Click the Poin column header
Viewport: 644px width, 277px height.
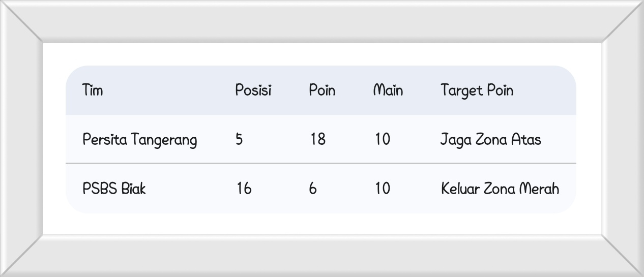(322, 90)
